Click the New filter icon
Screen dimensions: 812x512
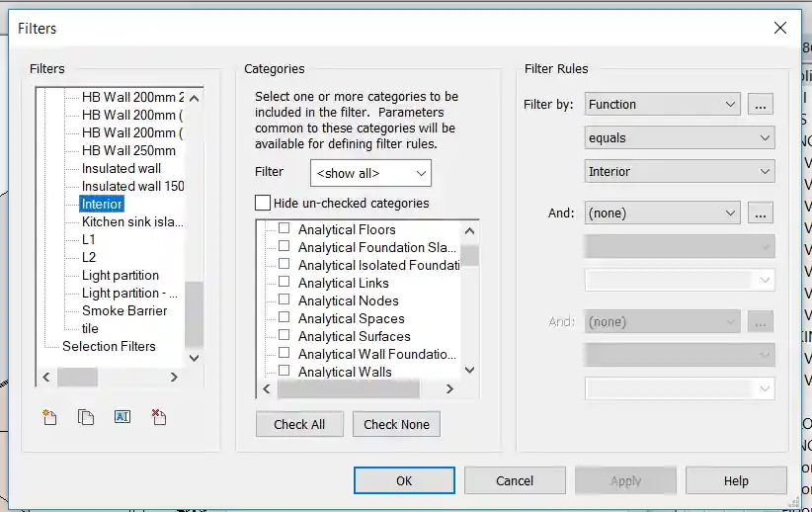(50, 417)
